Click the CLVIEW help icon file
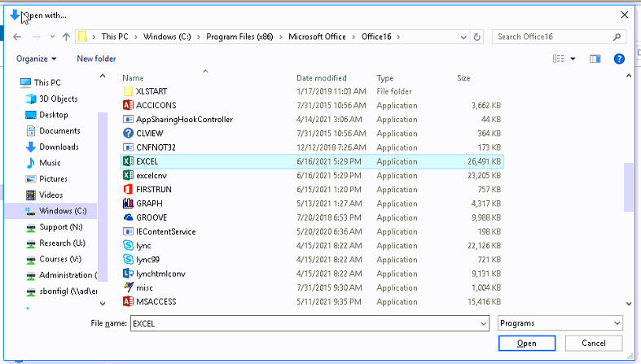Screen dimensions: 641x364 click(128, 134)
